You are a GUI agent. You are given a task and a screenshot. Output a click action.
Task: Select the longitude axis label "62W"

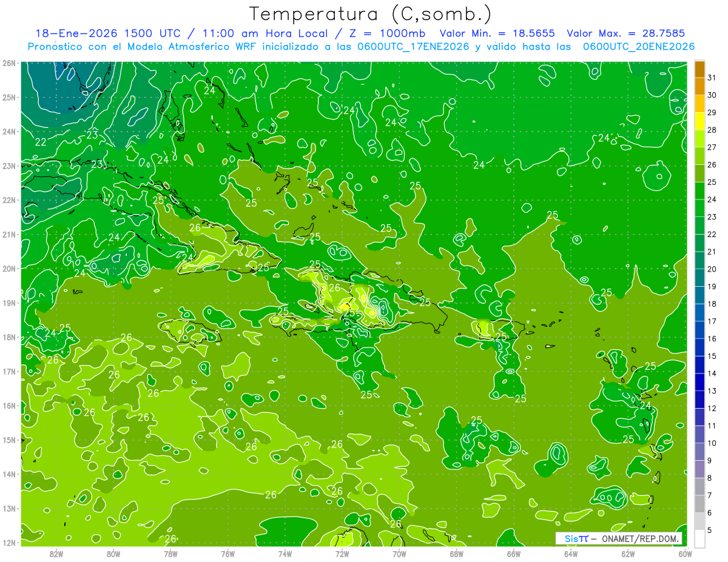pos(628,554)
